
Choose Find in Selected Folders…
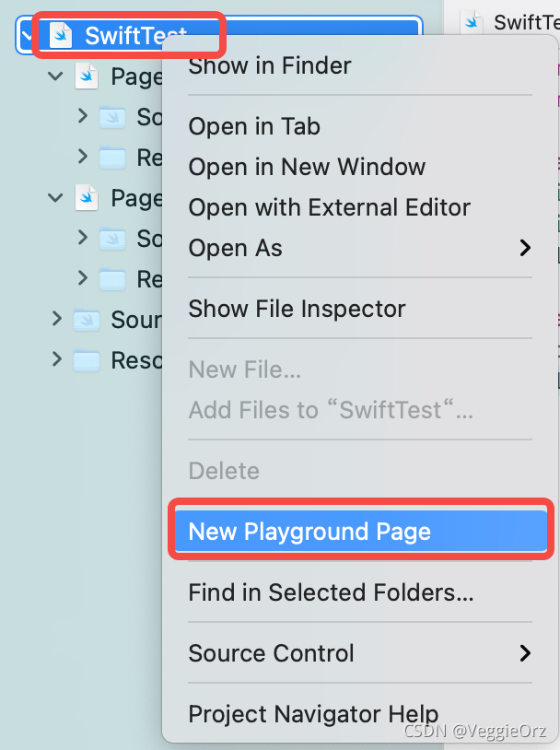pos(331,592)
